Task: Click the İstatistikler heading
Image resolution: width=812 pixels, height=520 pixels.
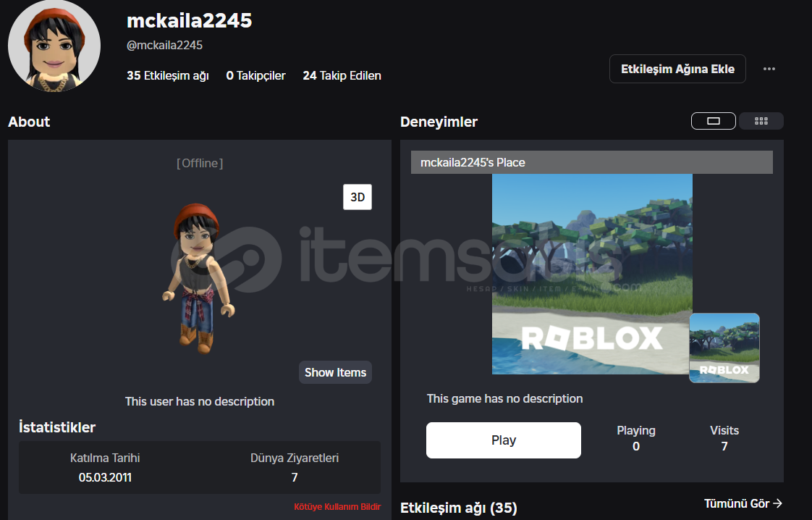Action: [57, 427]
